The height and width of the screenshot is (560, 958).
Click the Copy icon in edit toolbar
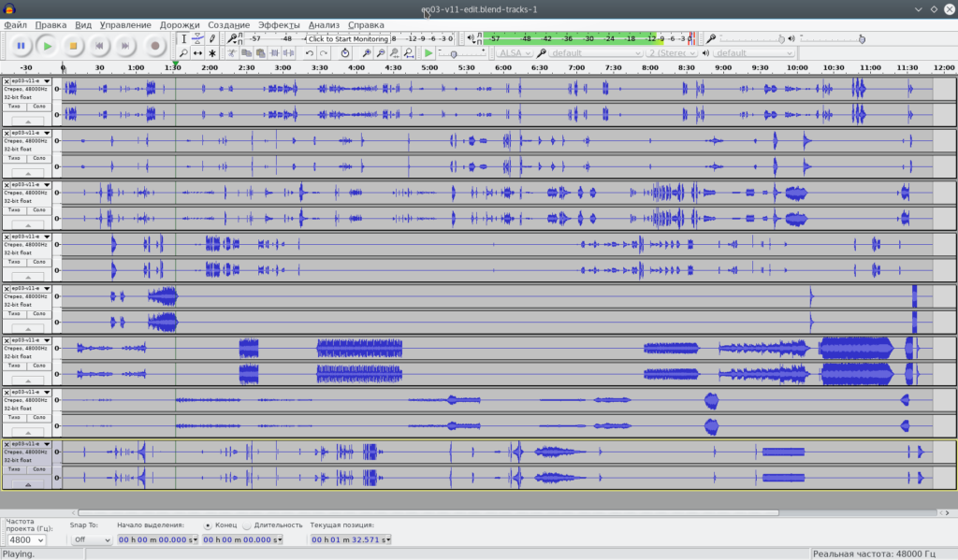pyautogui.click(x=246, y=53)
